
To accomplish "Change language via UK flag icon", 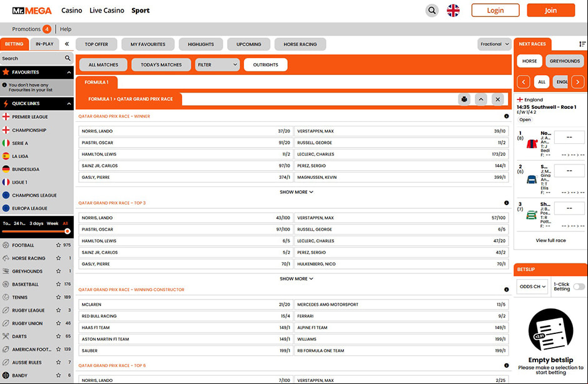I will point(453,11).
